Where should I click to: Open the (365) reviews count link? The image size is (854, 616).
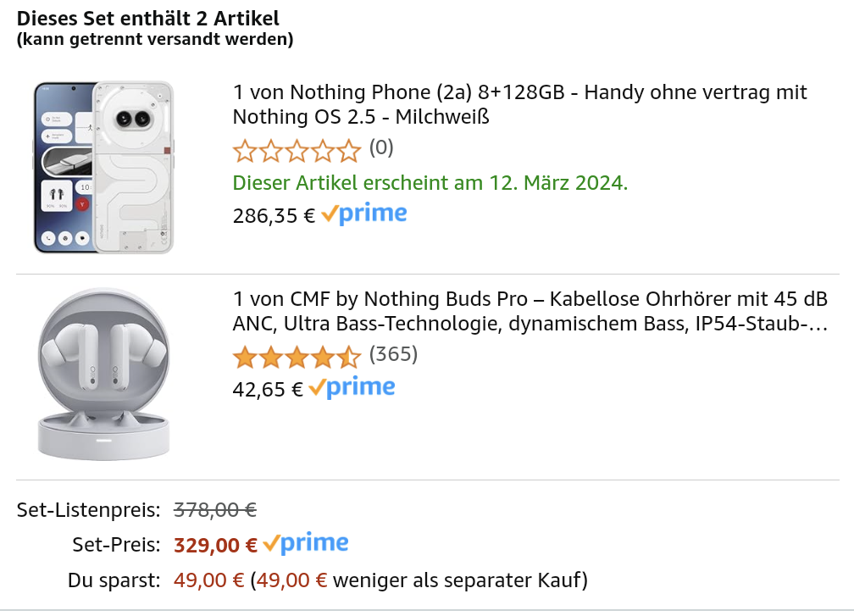(x=393, y=354)
